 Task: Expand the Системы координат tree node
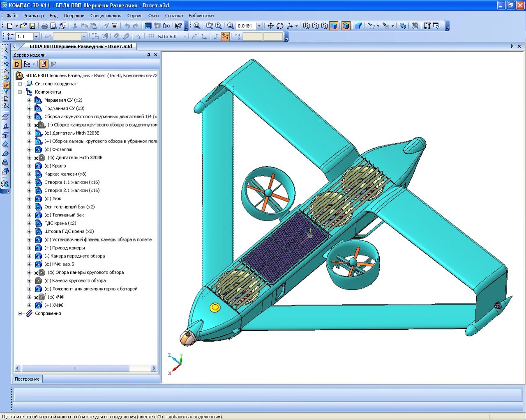point(20,84)
